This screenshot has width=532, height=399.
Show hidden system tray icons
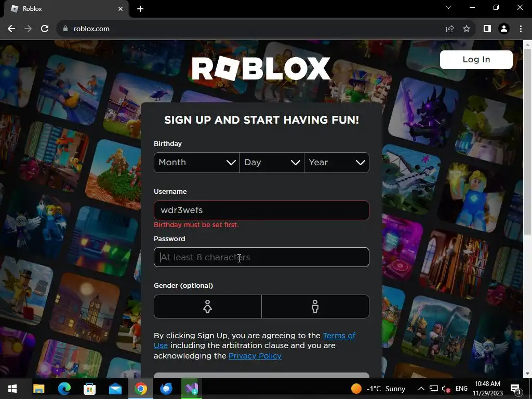(421, 389)
